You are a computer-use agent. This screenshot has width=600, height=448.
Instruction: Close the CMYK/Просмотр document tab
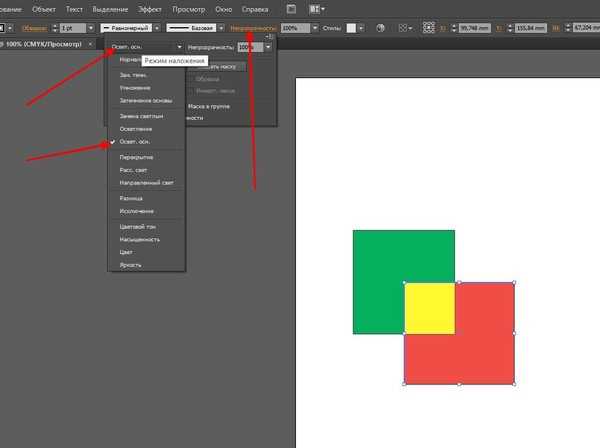[x=90, y=44]
